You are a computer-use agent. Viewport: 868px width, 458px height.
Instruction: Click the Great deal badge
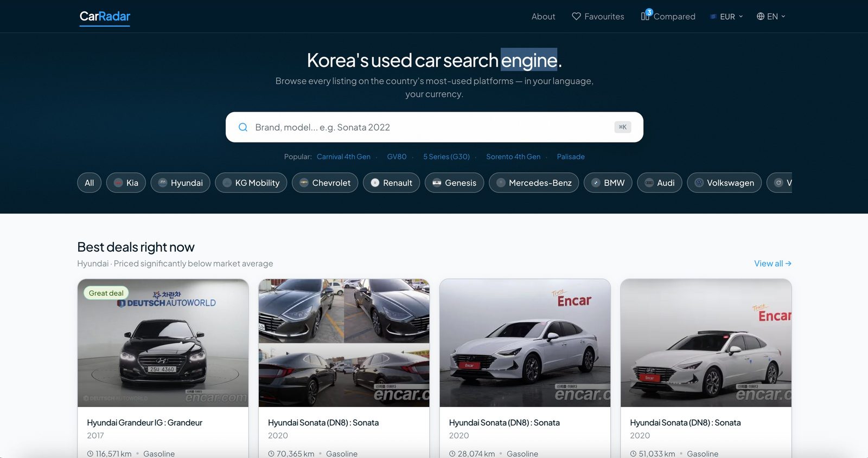[106, 293]
